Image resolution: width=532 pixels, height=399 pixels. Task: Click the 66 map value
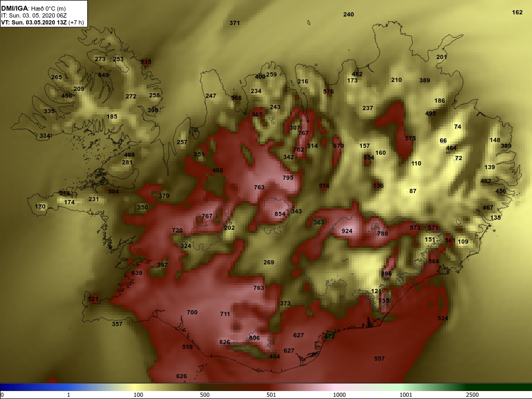coord(443,140)
